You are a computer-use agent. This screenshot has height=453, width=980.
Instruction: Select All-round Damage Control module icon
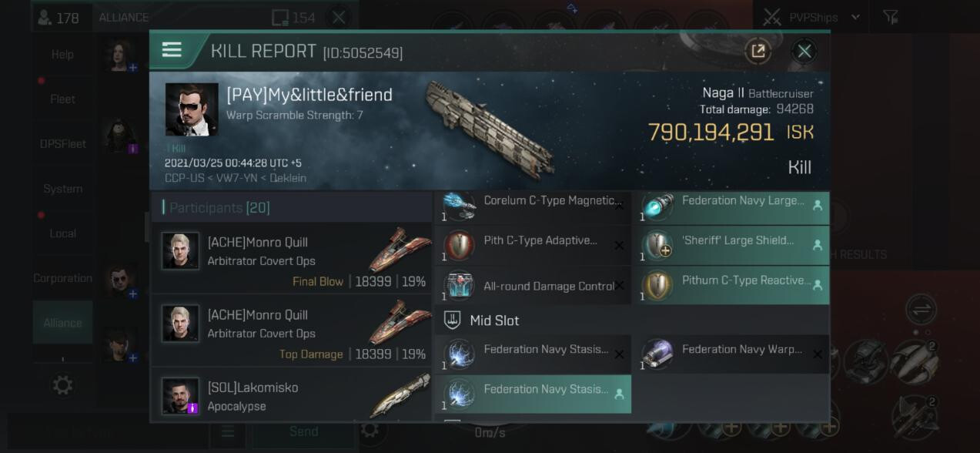point(459,285)
